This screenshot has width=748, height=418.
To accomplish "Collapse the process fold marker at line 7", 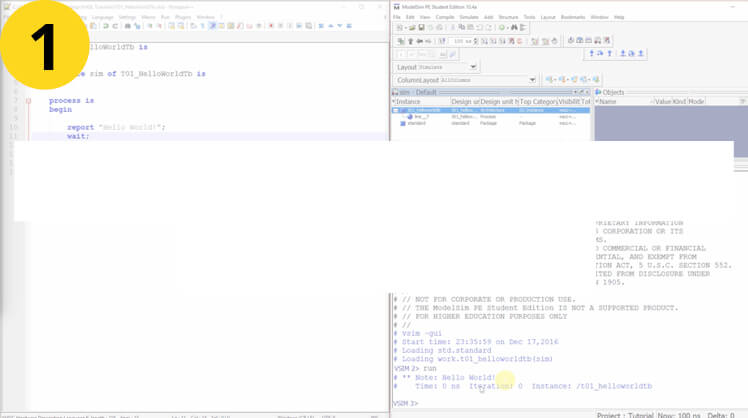I will click(x=29, y=101).
